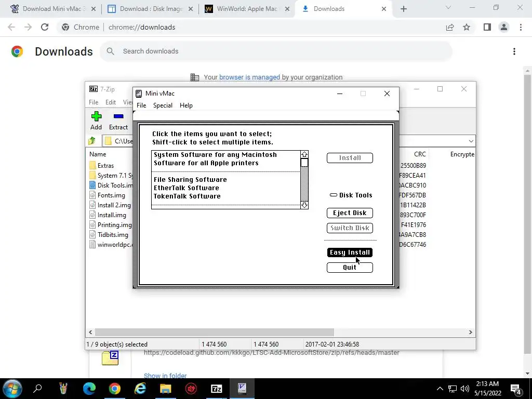The height and width of the screenshot is (399, 532).
Task: Click 7-Zip Extract toolbar button
Action: point(118,121)
